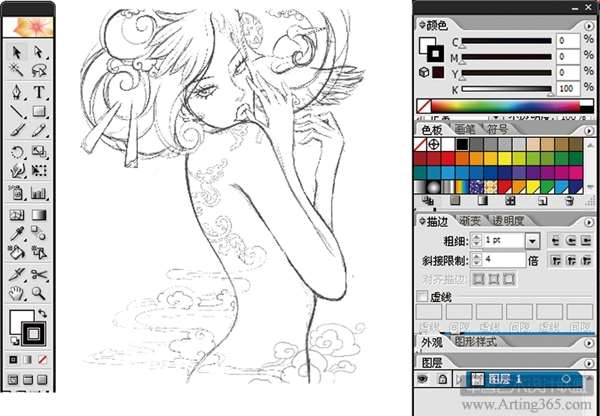Select the Gradient tool in toolbox
Viewport: 600px width, 416px height.
[x=39, y=215]
